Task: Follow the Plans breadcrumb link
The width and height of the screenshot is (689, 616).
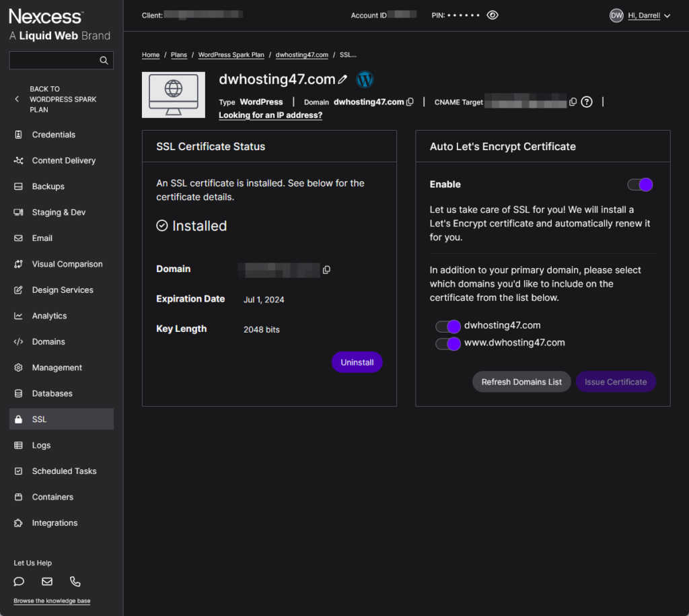Action: click(179, 55)
